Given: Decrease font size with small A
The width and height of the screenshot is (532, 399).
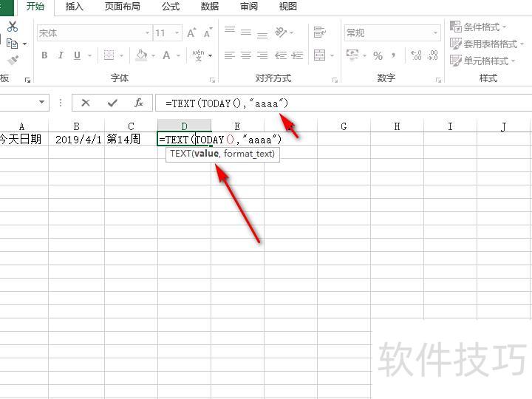Looking at the screenshot, I should coord(208,33).
